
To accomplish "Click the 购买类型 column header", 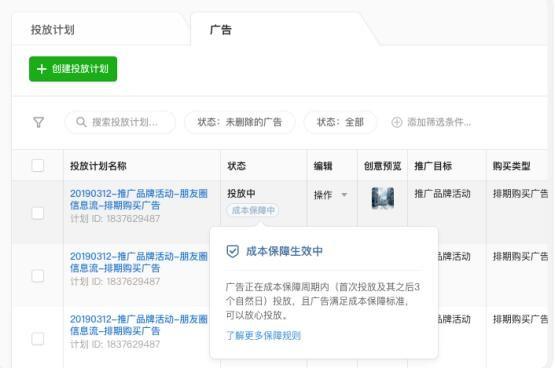I will 511,166.
